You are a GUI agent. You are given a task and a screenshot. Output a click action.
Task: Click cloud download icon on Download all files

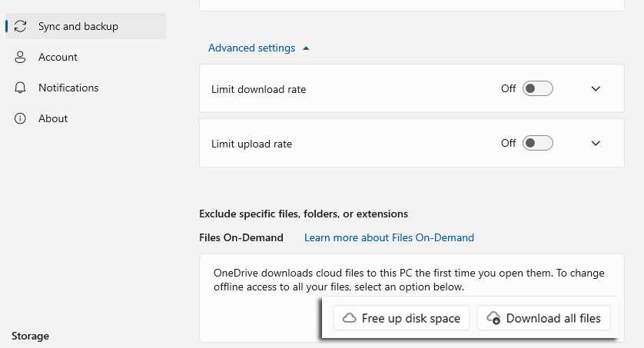(493, 318)
